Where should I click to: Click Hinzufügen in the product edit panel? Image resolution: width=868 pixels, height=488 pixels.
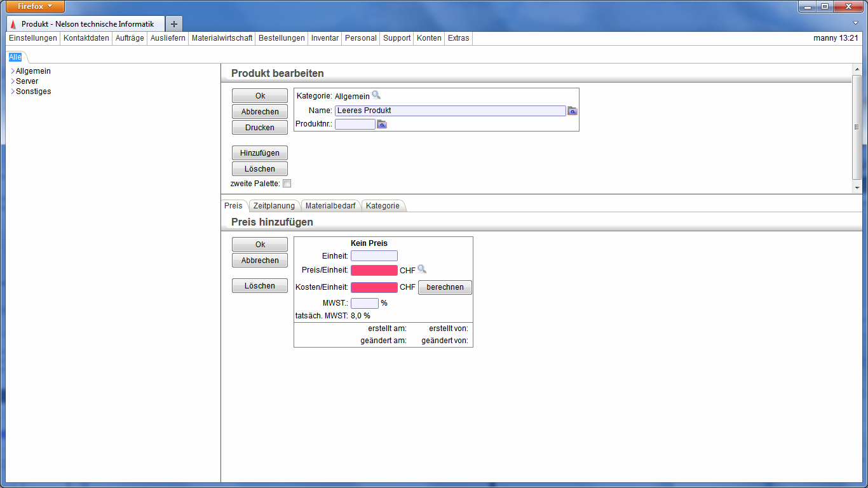click(260, 153)
